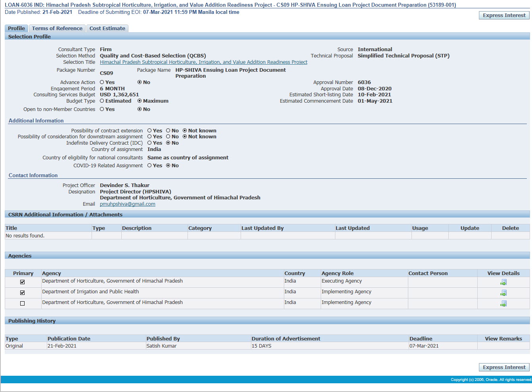Open view details icon in unchecked agency row

503,304
